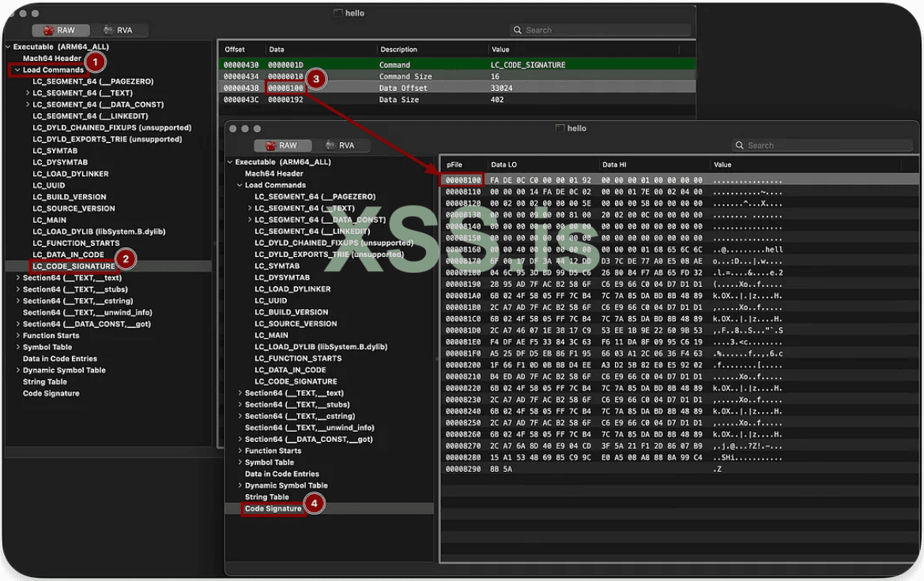Select LC_DYLD_CHAINED_FIXUPS in back window
Viewport: 924px width, 581px height.
[x=112, y=128]
